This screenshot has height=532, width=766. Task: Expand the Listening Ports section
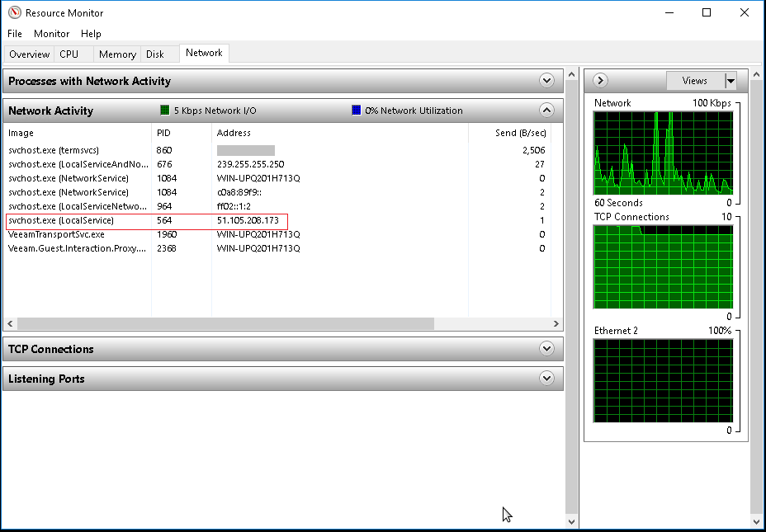click(x=546, y=379)
